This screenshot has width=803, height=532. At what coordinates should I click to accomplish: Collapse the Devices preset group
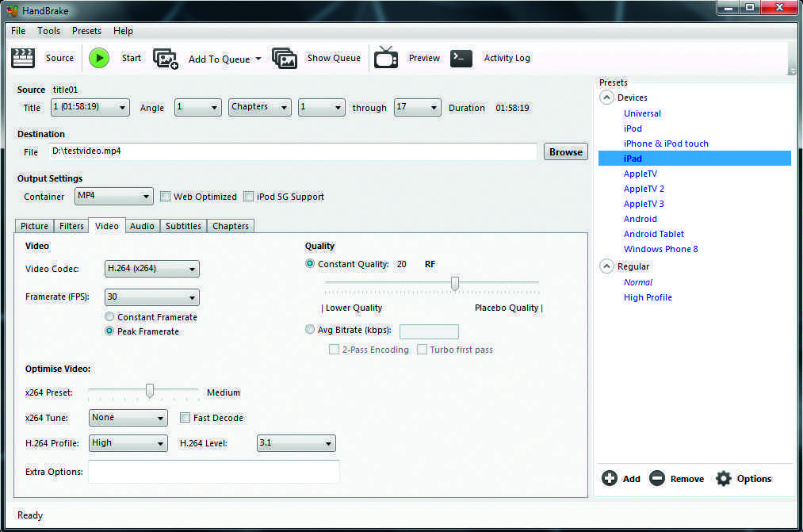(607, 98)
